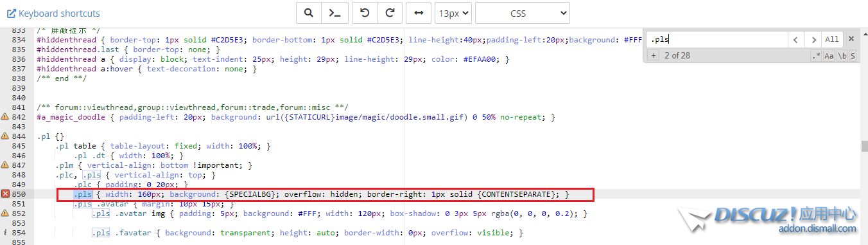This screenshot has height=245, width=868.
Task: Click line number 836 in gutter
Action: pyautogui.click(x=19, y=59)
